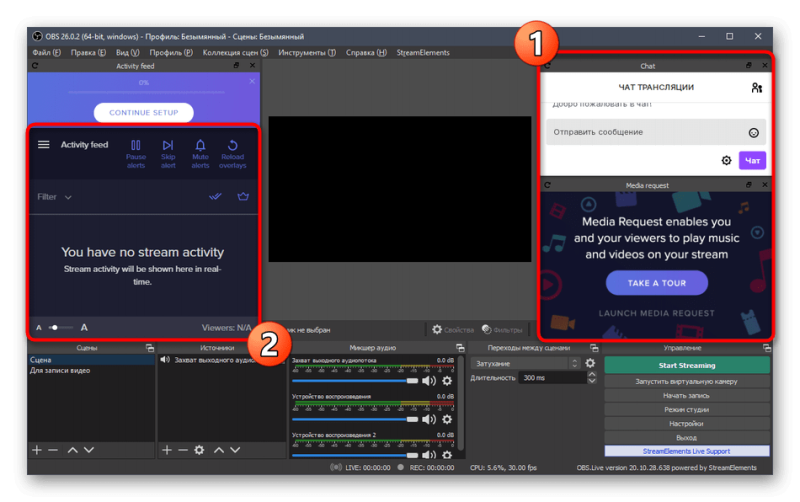Move source up in Источники panel
Screen dimensions: 800x502
(x=219, y=450)
